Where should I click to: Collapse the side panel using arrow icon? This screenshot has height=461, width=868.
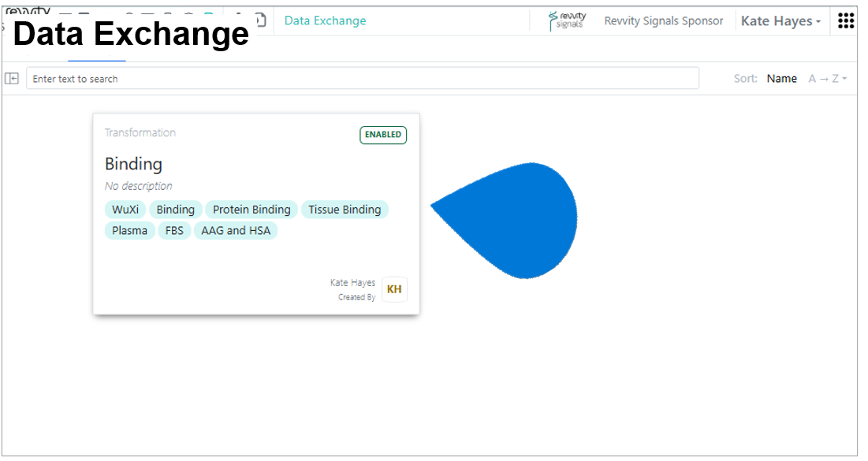tap(12, 79)
